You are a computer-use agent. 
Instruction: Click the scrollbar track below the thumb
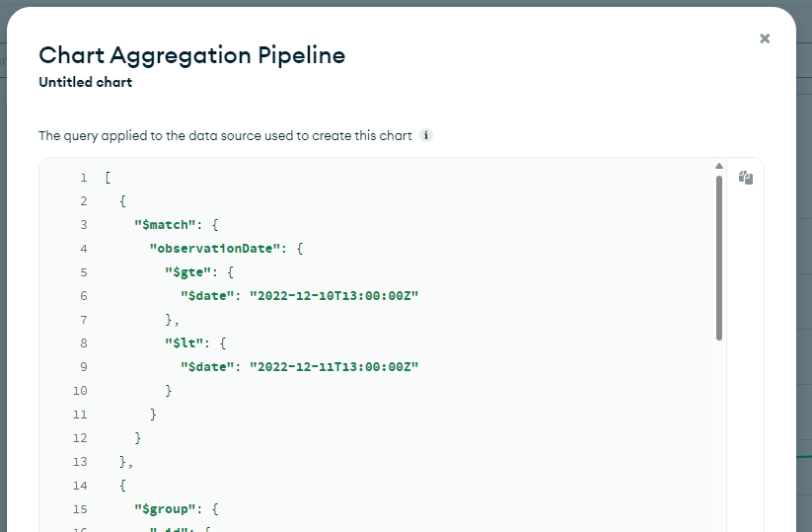point(719,434)
